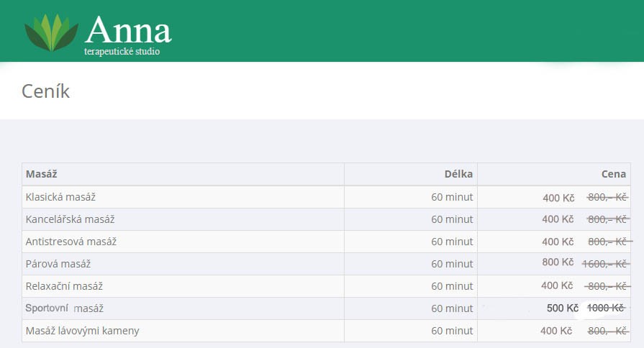Click the Klasická masáž row name
The height and width of the screenshot is (348, 644).
click(60, 197)
